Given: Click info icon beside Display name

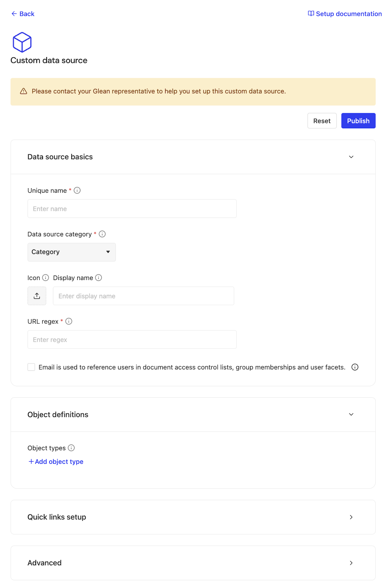Looking at the screenshot, I should pyautogui.click(x=99, y=278).
